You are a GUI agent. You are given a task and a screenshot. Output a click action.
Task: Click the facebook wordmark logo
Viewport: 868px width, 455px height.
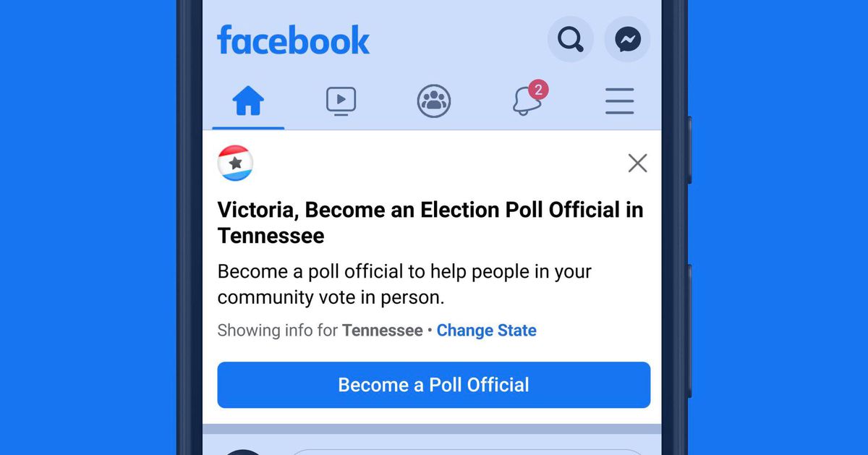tap(294, 40)
